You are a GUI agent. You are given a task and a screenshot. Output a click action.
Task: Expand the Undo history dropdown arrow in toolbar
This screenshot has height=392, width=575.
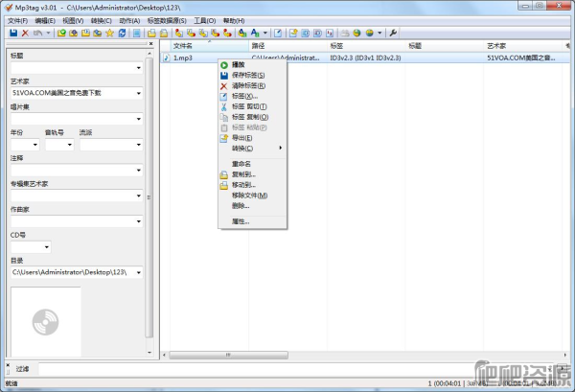[48, 33]
